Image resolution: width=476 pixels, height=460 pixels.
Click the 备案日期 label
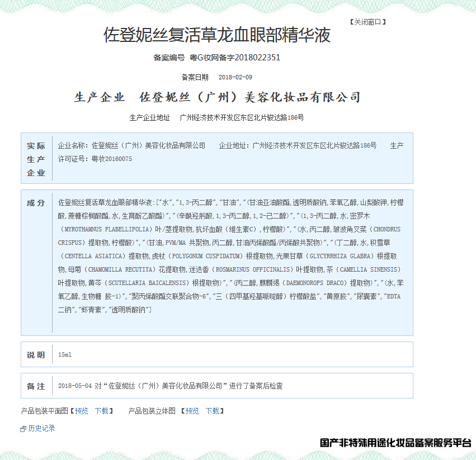pos(195,77)
